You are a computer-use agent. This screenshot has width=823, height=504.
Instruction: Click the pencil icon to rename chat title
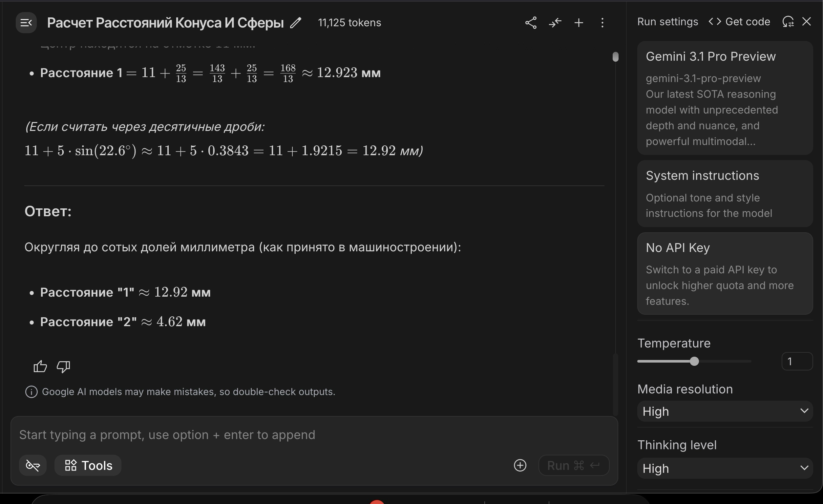tap(296, 23)
